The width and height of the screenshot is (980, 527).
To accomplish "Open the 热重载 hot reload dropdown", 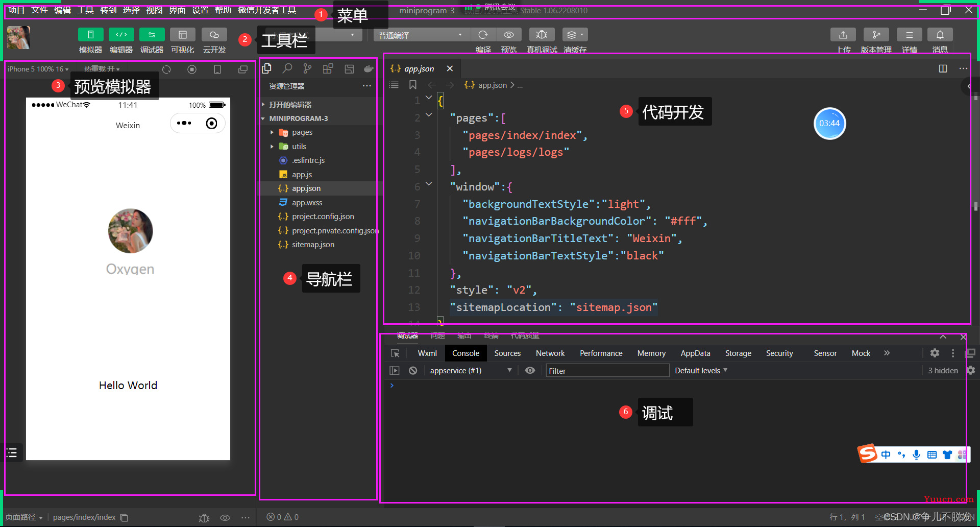I will (x=102, y=69).
